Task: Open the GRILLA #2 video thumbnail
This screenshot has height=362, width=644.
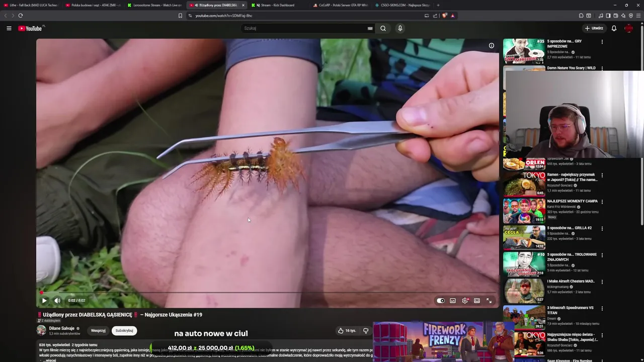Action: click(524, 237)
